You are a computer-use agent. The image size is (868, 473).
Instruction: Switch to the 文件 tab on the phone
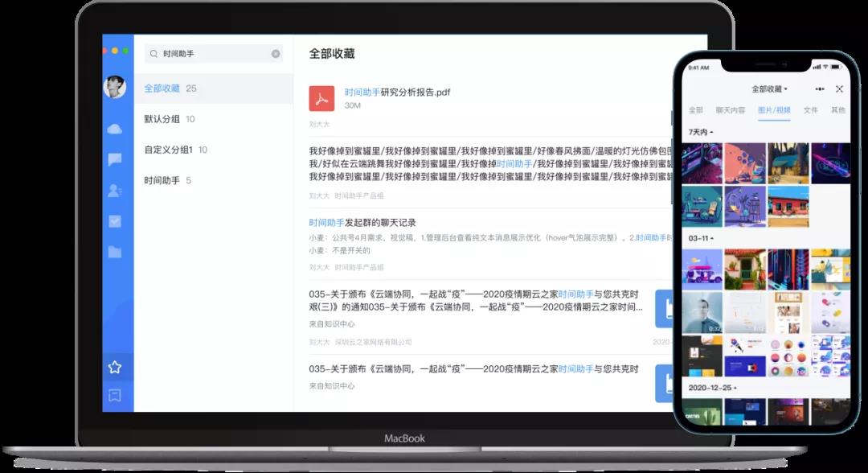pyautogui.click(x=810, y=110)
